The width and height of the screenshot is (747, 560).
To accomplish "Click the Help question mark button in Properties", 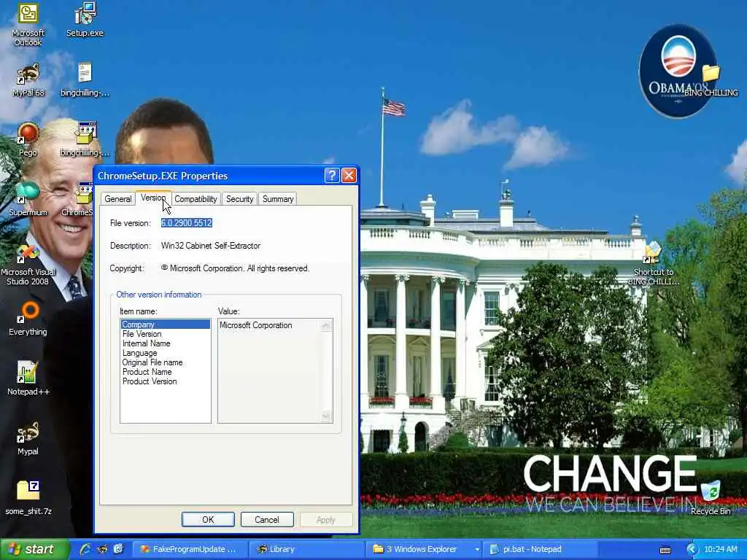I will pyautogui.click(x=332, y=175).
